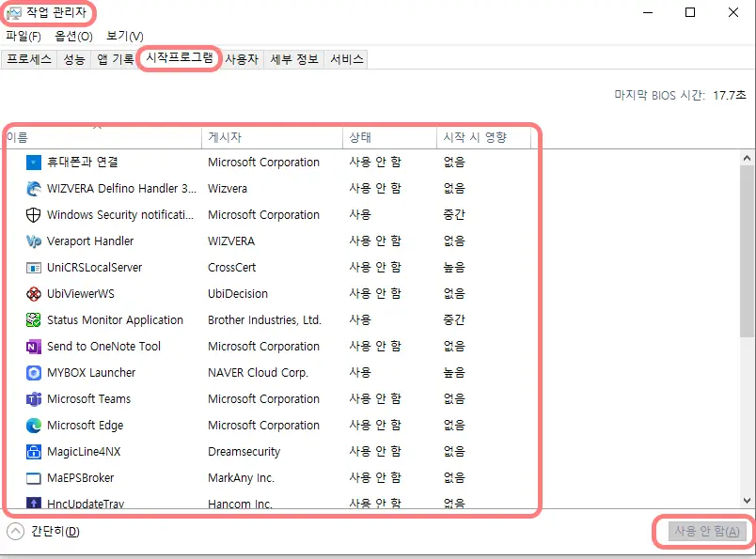Click the vertical scrollbar thumb

(747, 251)
